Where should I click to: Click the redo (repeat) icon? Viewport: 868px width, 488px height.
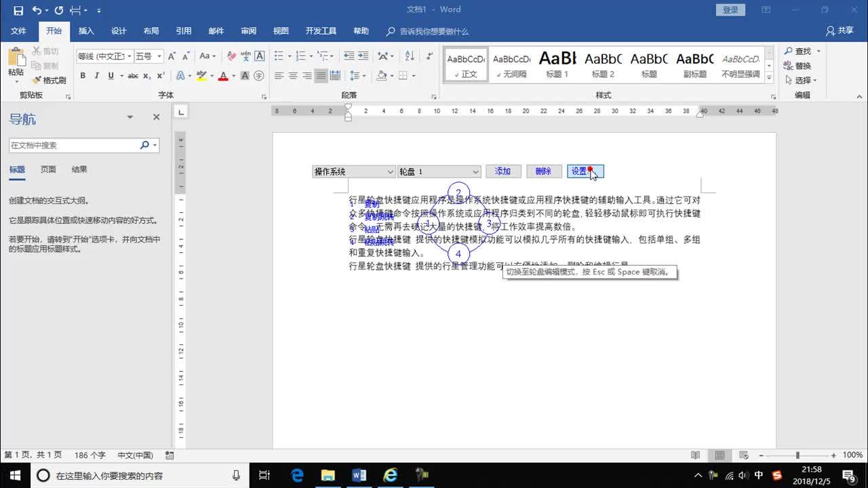click(x=58, y=10)
